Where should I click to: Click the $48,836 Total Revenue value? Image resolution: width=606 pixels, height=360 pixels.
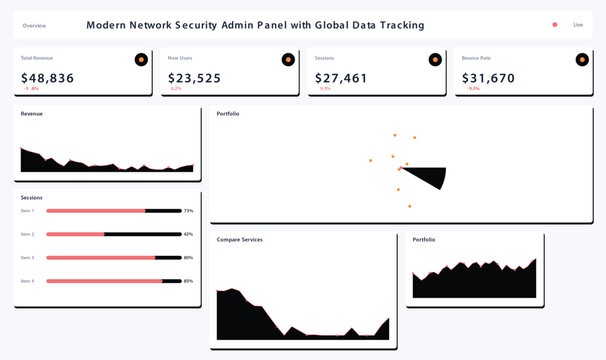[x=47, y=78]
